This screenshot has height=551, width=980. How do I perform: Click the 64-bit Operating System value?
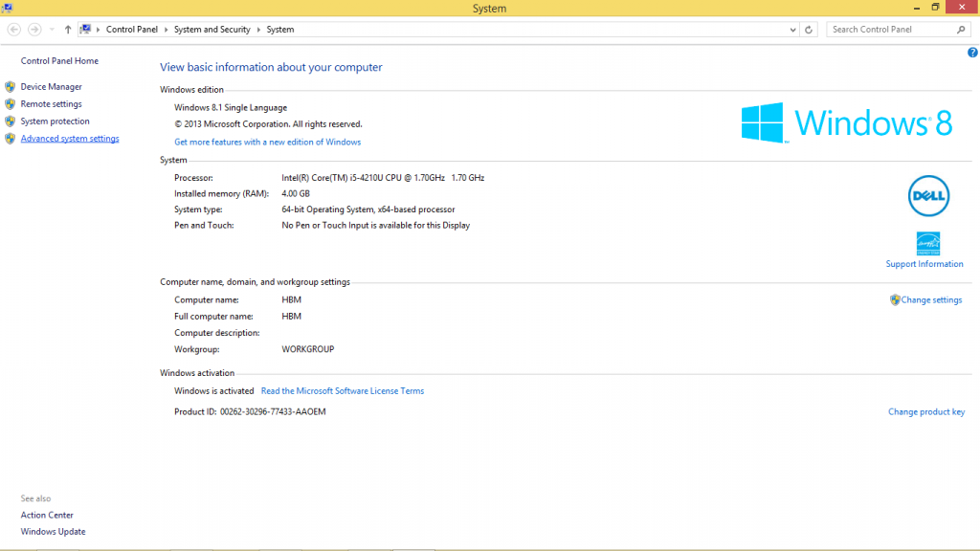[x=368, y=209]
